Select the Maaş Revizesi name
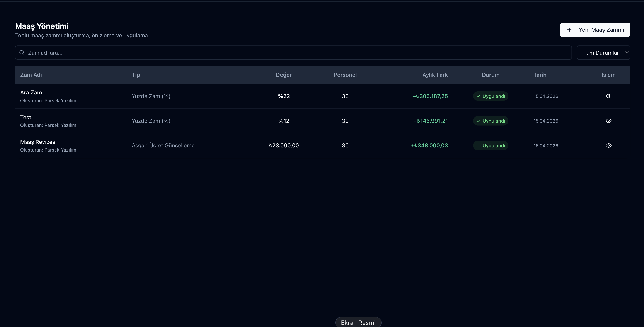644x327 pixels. click(38, 142)
